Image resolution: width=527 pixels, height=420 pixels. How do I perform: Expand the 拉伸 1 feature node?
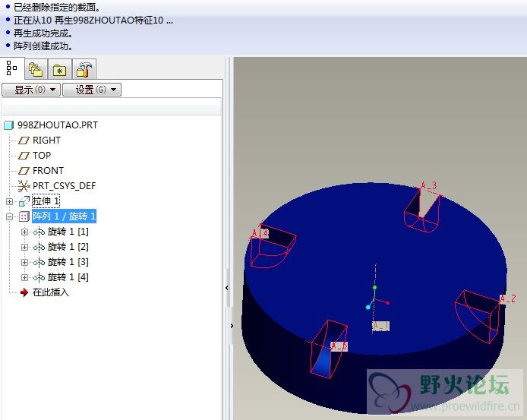pos(9,201)
